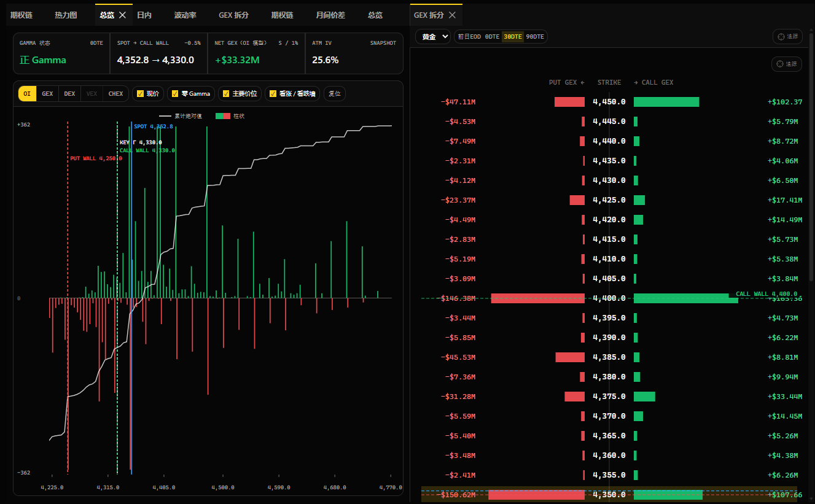Switch to the 日内 tab
This screenshot has width=815, height=504.
pyautogui.click(x=144, y=15)
